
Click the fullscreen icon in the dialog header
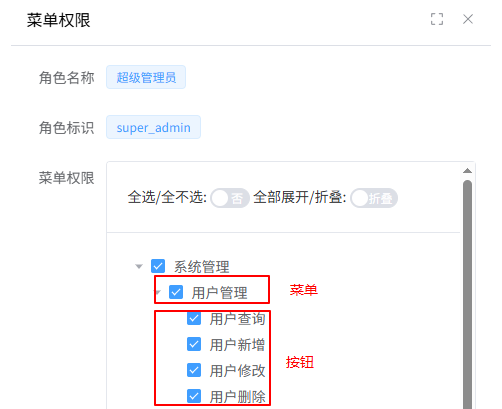point(437,19)
